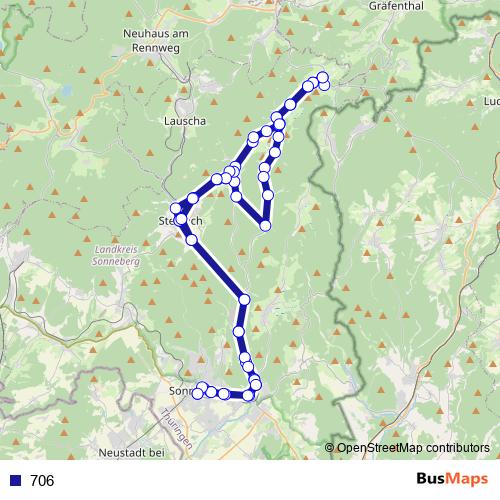The width and height of the screenshot is (500, 500).
Task: Click the westernmost stop marker near Steinach
Action: tap(176, 208)
